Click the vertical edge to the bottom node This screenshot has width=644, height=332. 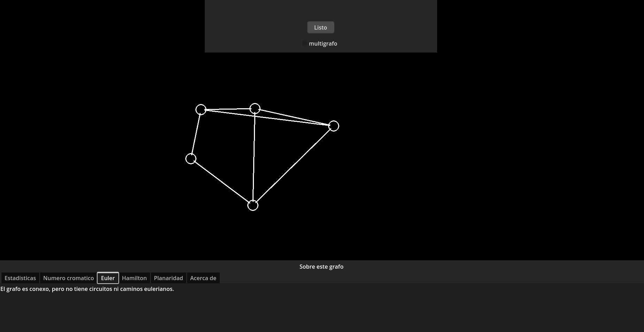point(254,157)
